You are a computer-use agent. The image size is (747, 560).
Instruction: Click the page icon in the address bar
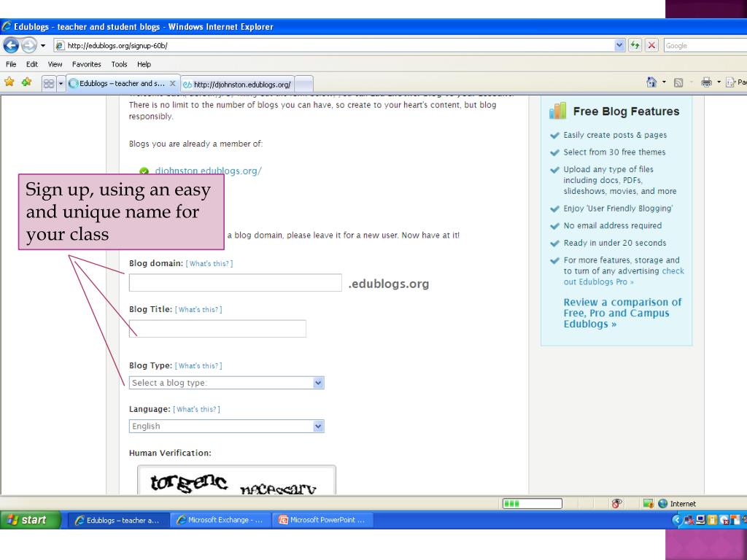click(x=60, y=46)
